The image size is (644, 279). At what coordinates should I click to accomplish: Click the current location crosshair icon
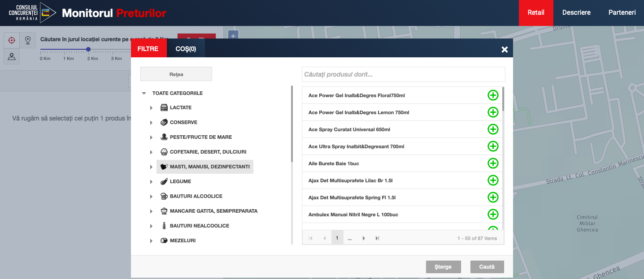coord(12,40)
